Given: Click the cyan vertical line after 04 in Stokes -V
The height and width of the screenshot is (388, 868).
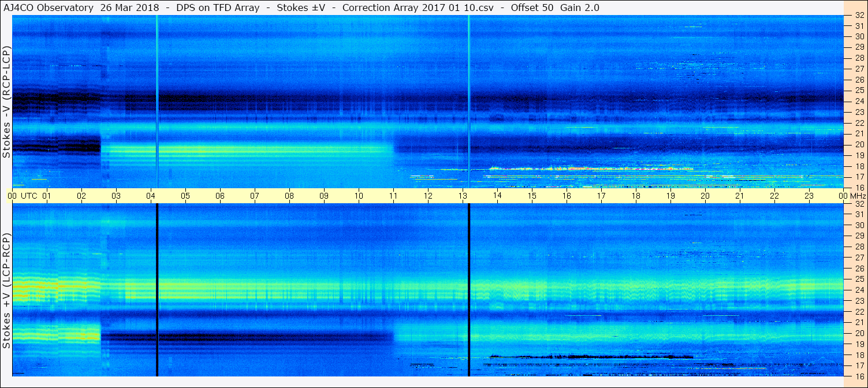Looking at the screenshot, I should click(x=157, y=102).
